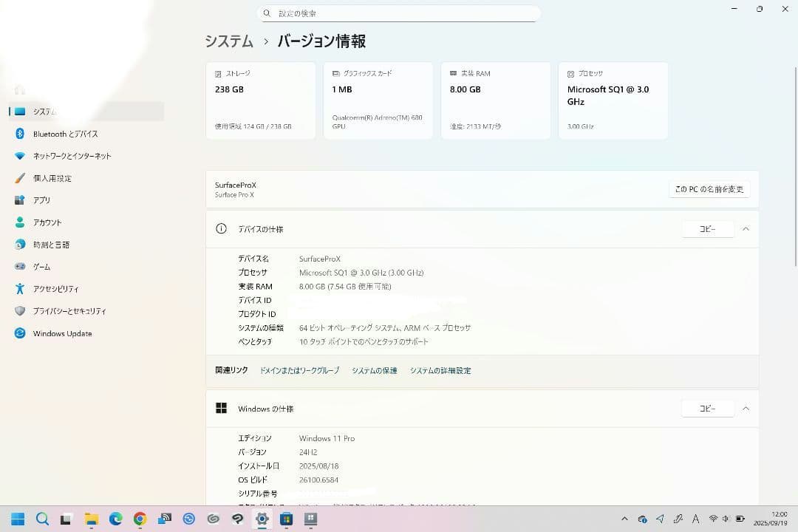Open the Wi-Fi icon in system tray
This screenshot has width=798, height=532.
(x=713, y=519)
